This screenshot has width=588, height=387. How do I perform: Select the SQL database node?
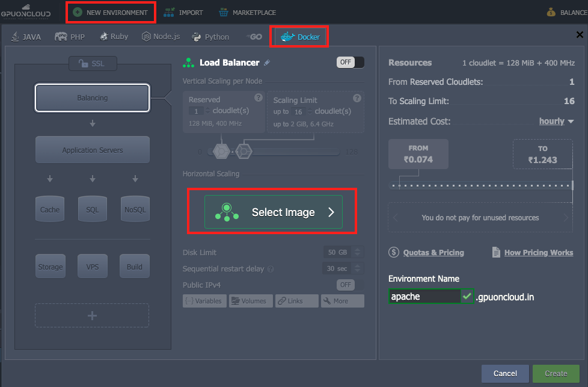[92, 209]
